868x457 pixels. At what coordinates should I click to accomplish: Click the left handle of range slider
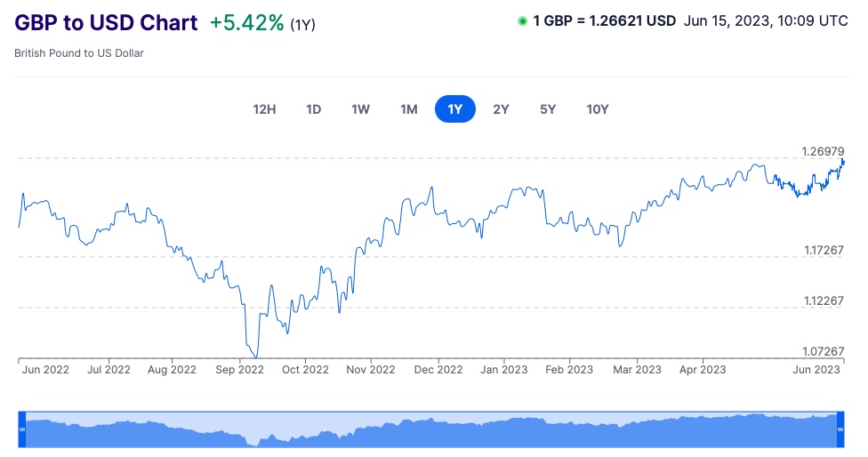(23, 429)
